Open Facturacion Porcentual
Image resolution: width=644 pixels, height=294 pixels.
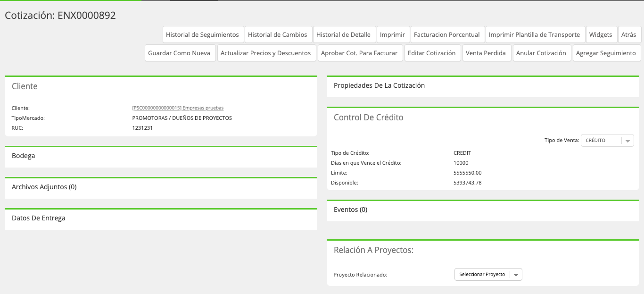447,34
